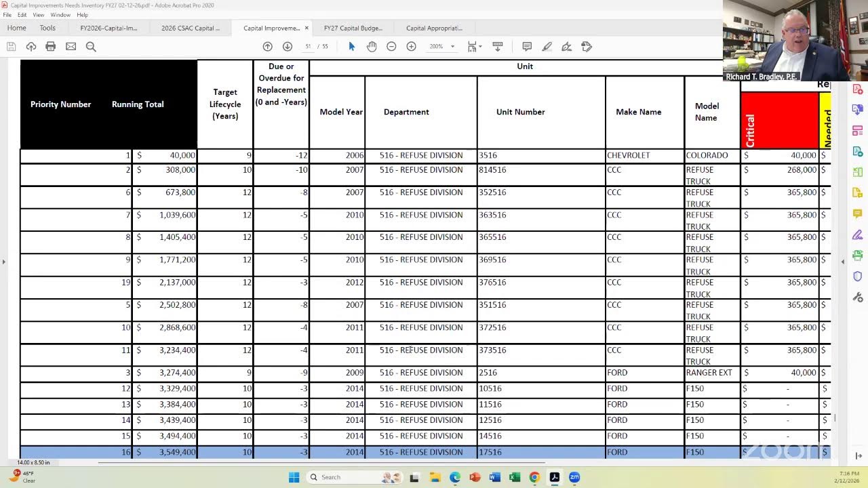Open Combine Files tool in right pane
This screenshot has width=868, height=488.
[x=857, y=109]
